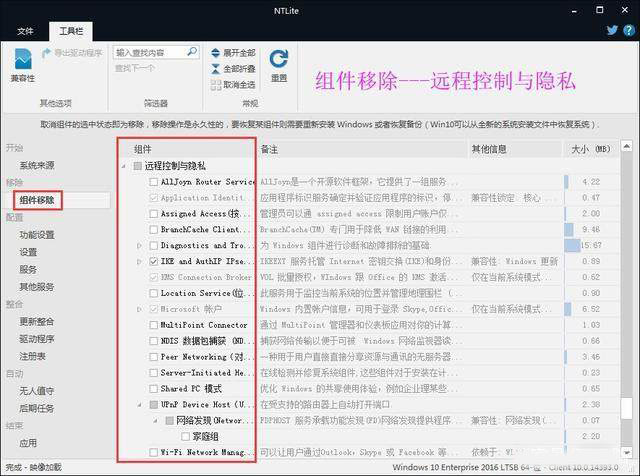Collapse the UPnP Device Host node

[139, 405]
